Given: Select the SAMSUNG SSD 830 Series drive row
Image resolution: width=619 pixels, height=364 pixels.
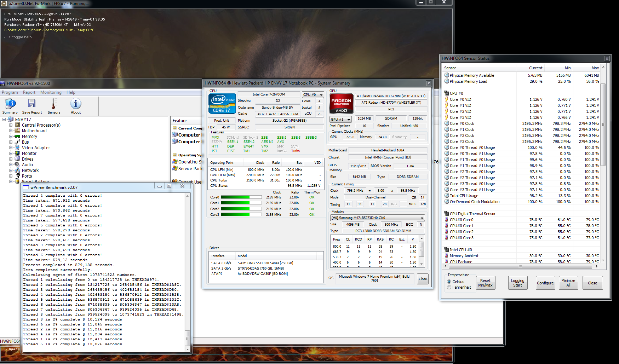Looking at the screenshot, I should [x=266, y=263].
